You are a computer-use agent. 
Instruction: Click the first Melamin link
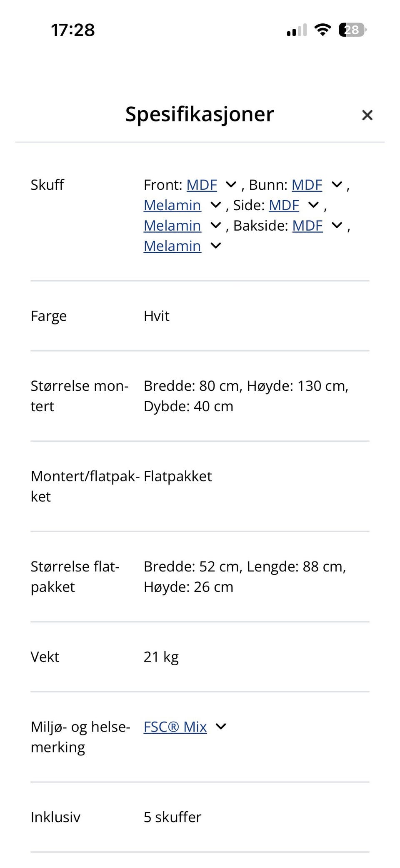pos(172,205)
